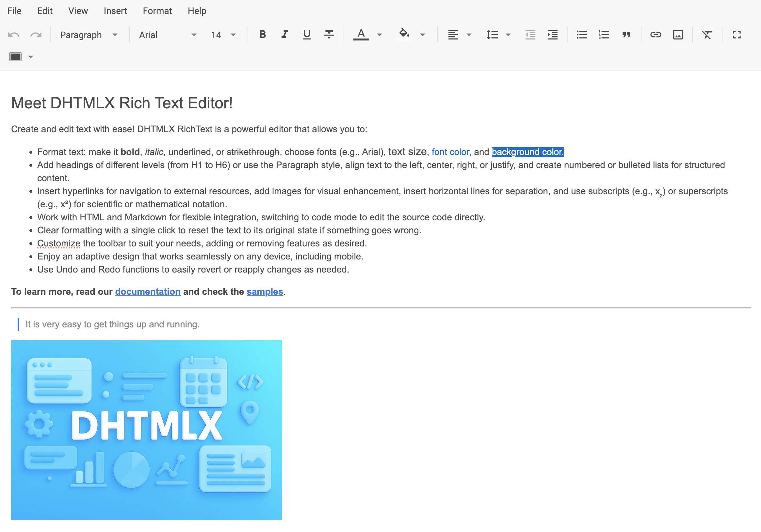761x532 pixels.
Task: Open the Format menu
Action: pyautogui.click(x=157, y=10)
